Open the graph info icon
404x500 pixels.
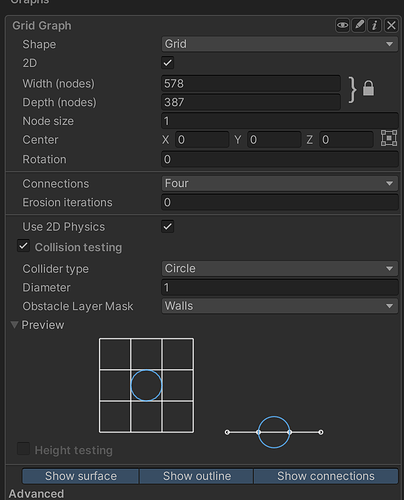pyautogui.click(x=375, y=25)
